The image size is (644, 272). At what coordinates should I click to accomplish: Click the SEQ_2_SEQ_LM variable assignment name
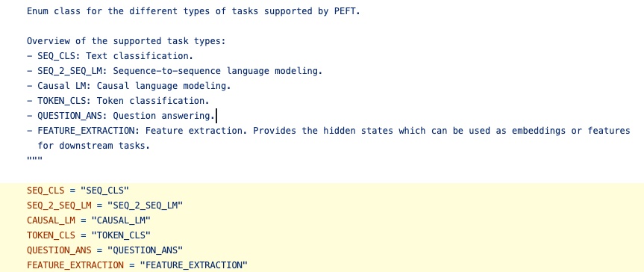click(59, 205)
